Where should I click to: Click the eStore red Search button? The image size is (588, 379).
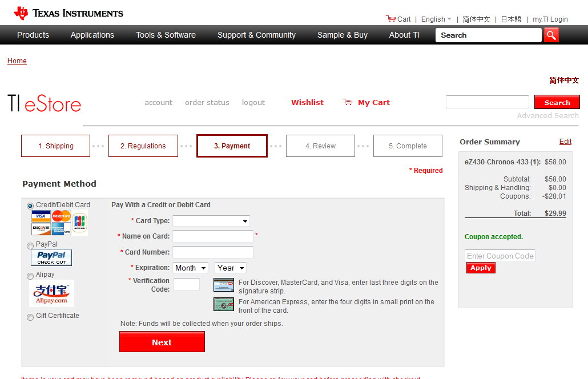[557, 102]
